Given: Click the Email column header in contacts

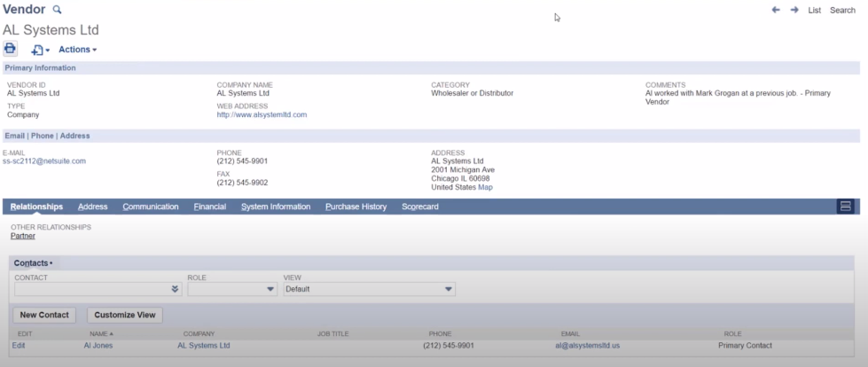Looking at the screenshot, I should click(570, 334).
